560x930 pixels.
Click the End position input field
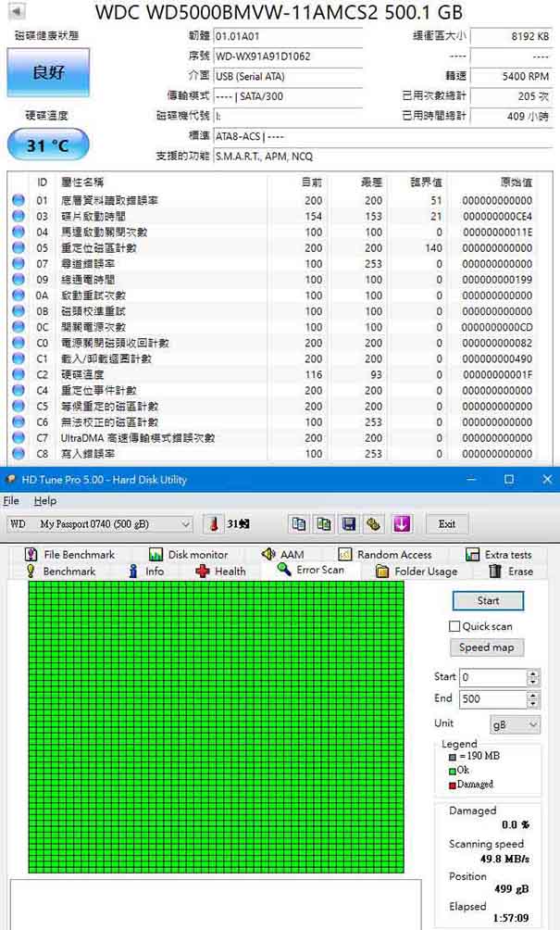point(493,698)
